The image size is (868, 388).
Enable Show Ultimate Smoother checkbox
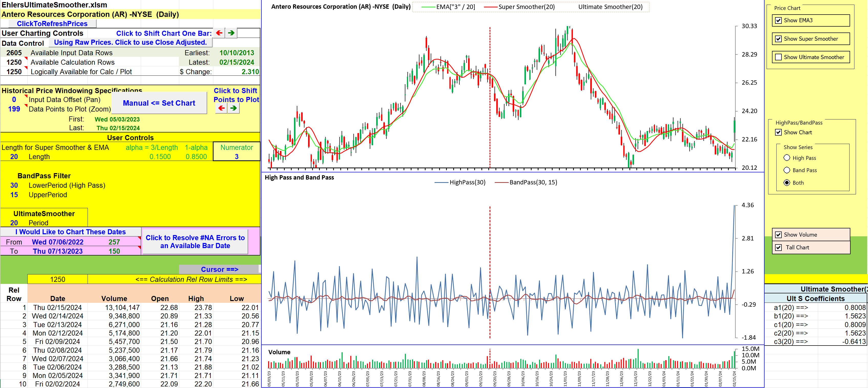[778, 58]
